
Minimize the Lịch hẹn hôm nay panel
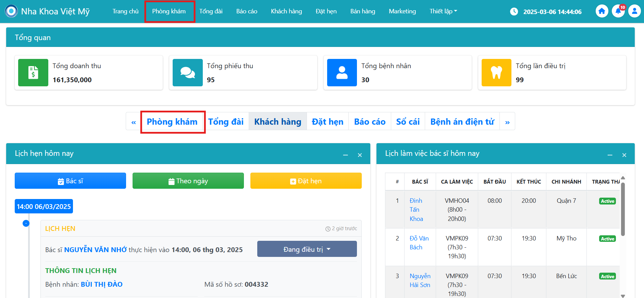346,155
